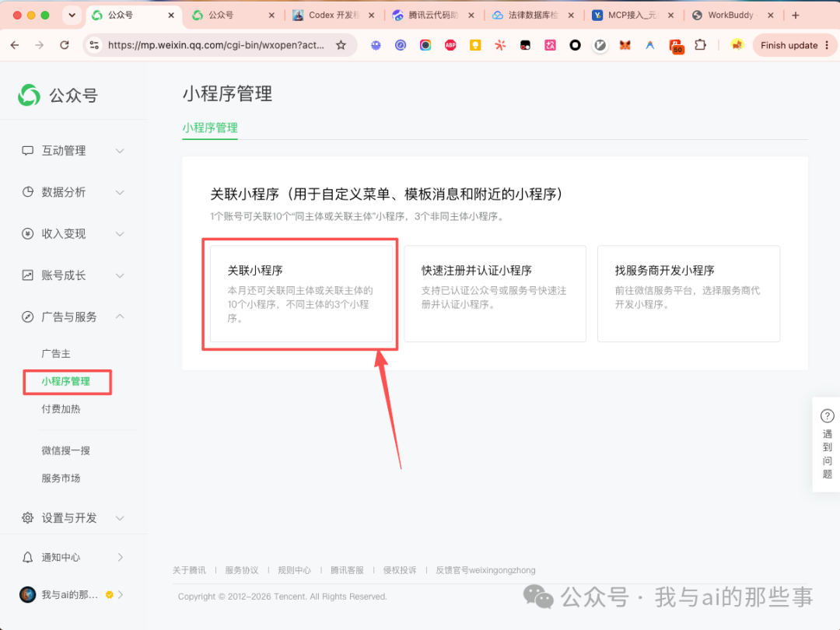Click the 通知中心 bell icon

click(x=27, y=557)
